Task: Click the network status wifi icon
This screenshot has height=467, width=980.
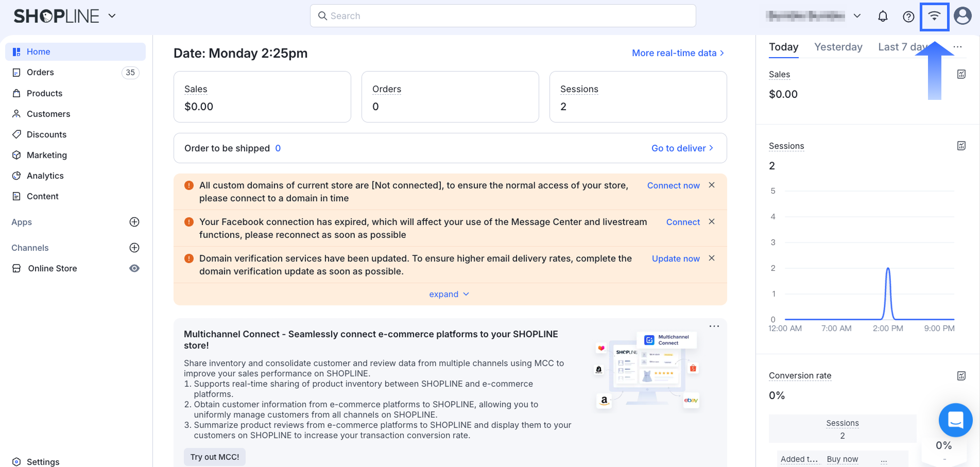Action: pos(934,16)
